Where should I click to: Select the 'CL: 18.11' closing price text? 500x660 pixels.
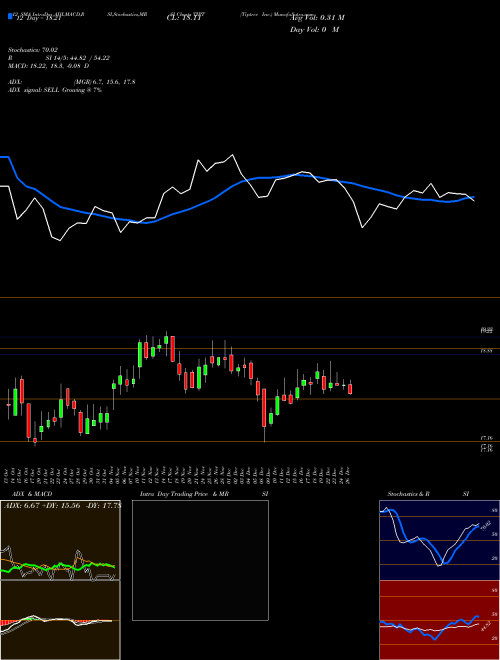(185, 18)
